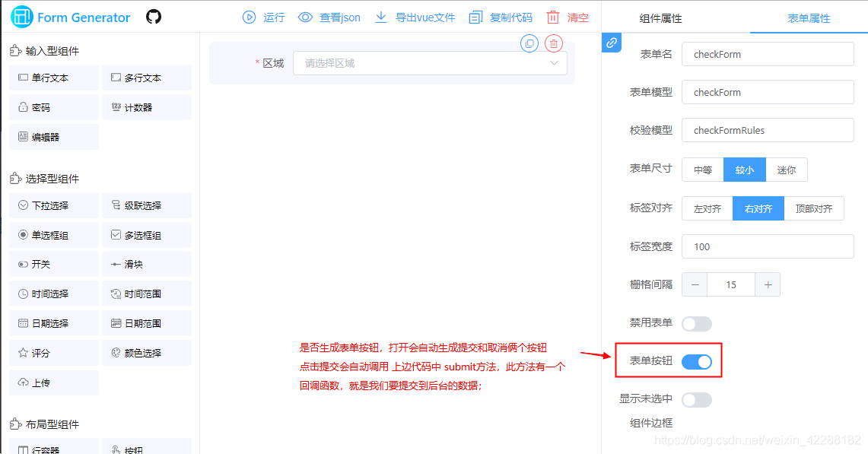
Task: Switch to 表单属性 tab
Action: (809, 18)
